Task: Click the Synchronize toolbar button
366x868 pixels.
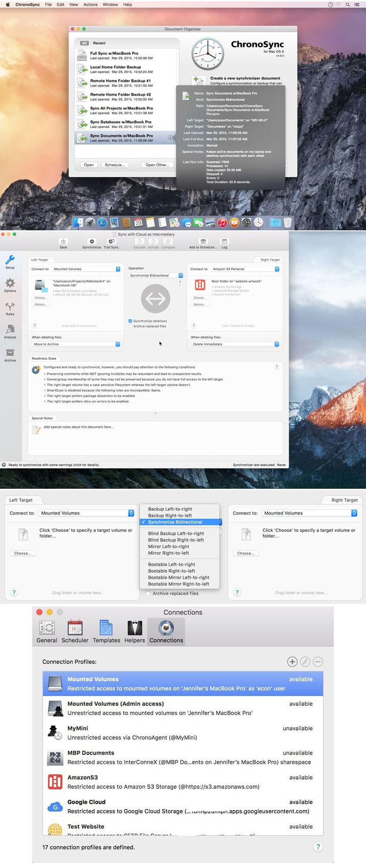Action: click(x=91, y=244)
